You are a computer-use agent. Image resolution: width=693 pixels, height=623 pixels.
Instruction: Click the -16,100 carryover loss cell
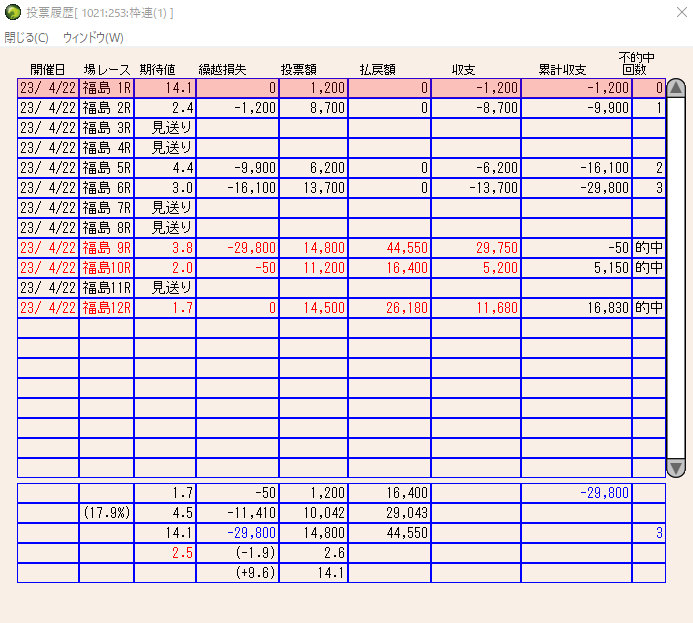pos(237,188)
